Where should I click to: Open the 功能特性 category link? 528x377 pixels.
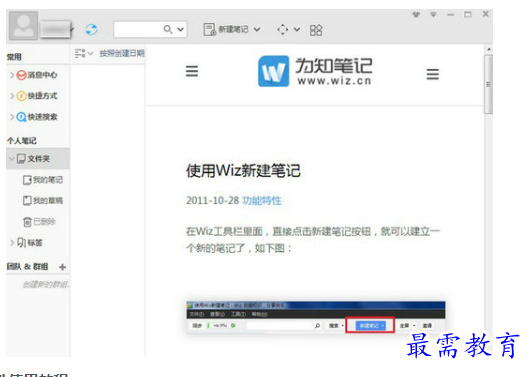click(262, 201)
